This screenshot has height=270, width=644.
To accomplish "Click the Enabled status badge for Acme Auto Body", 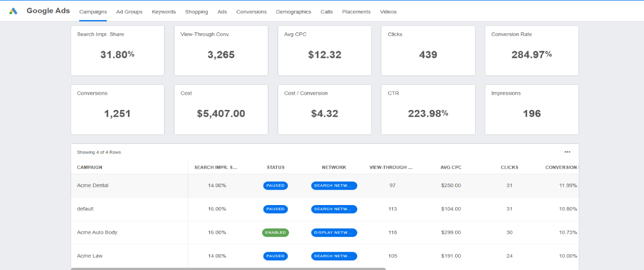I will click(x=275, y=233).
